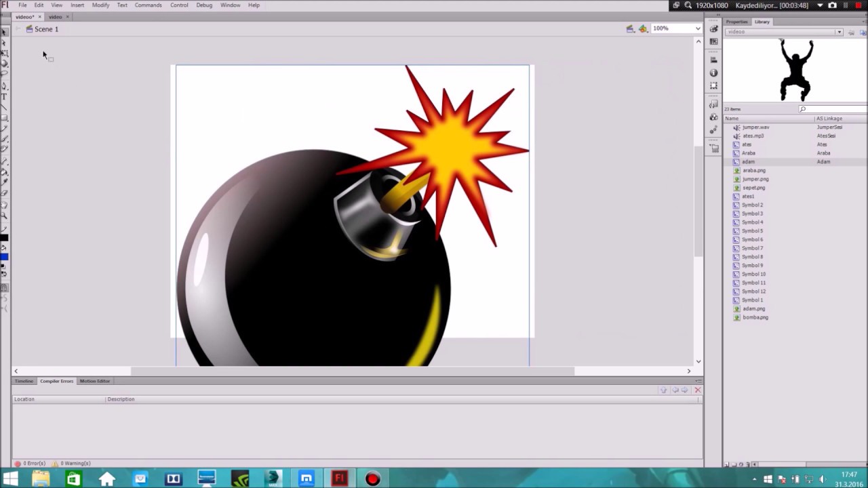Viewport: 868px width, 488px height.
Task: Open the Swatches panel icon
Action: 713,41
